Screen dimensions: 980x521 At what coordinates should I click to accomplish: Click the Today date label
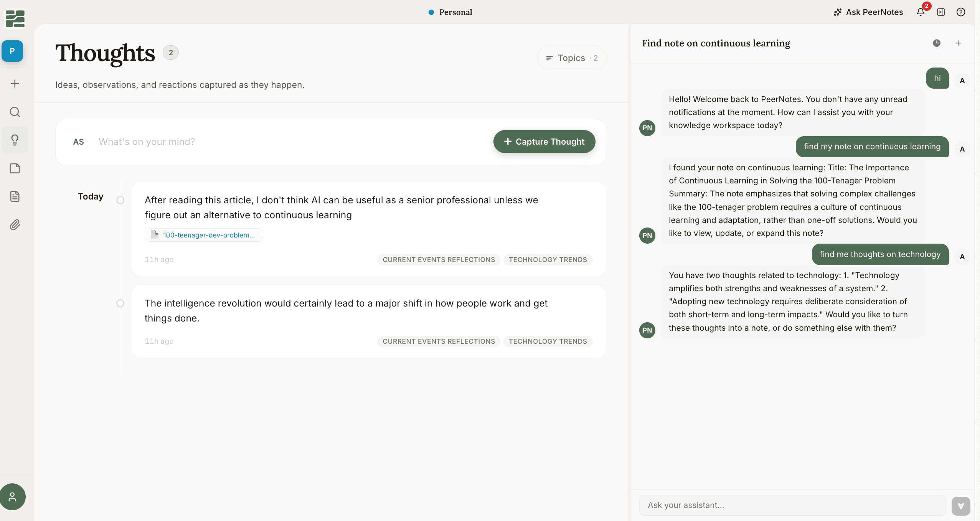point(91,196)
